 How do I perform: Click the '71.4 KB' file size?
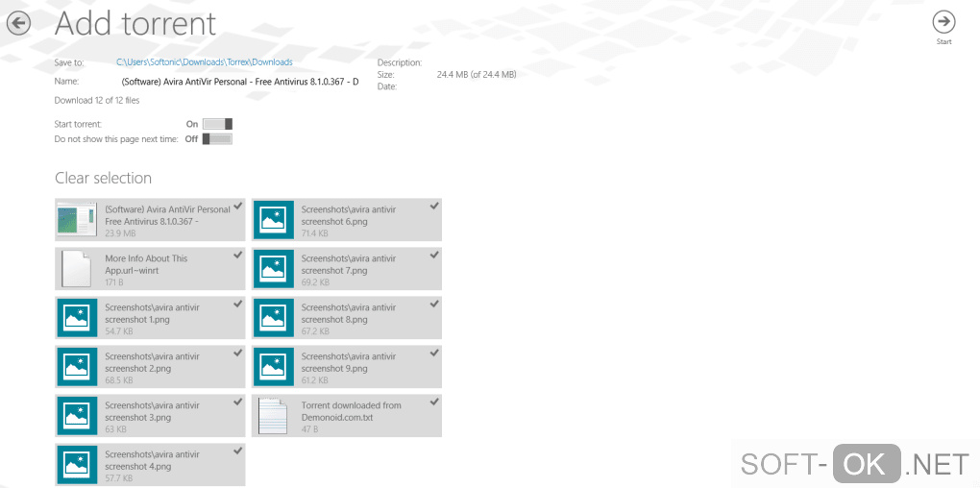[315, 233]
